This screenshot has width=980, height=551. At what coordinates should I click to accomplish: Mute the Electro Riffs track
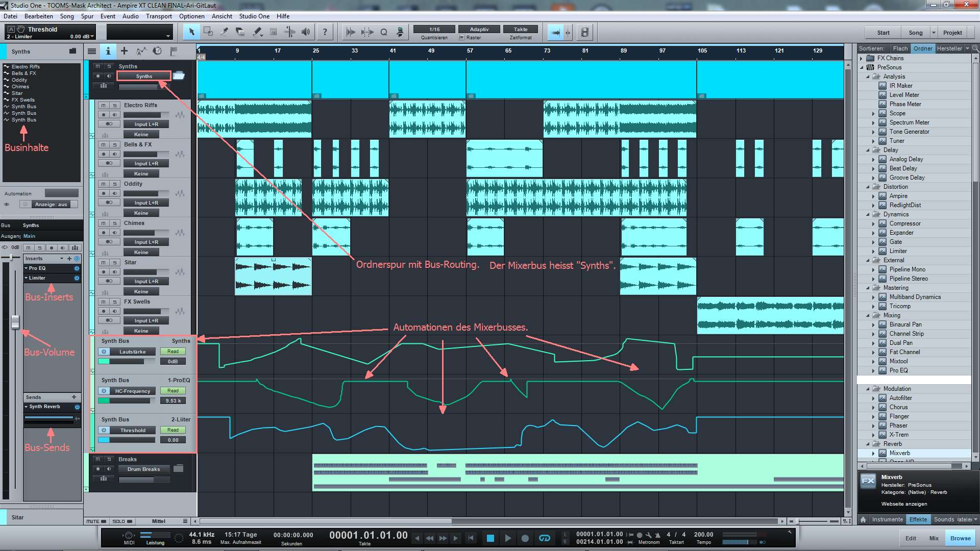click(x=104, y=105)
